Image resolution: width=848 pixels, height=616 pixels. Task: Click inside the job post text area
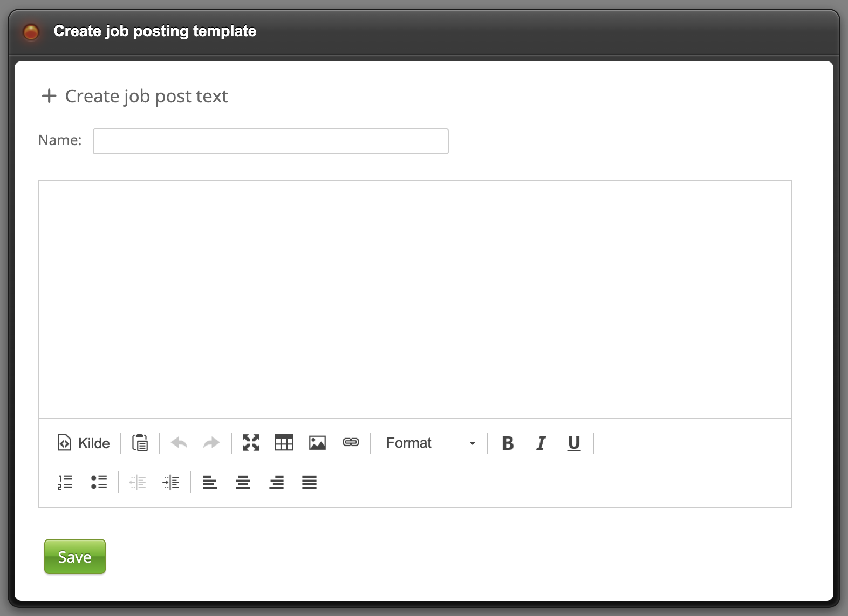coord(414,299)
